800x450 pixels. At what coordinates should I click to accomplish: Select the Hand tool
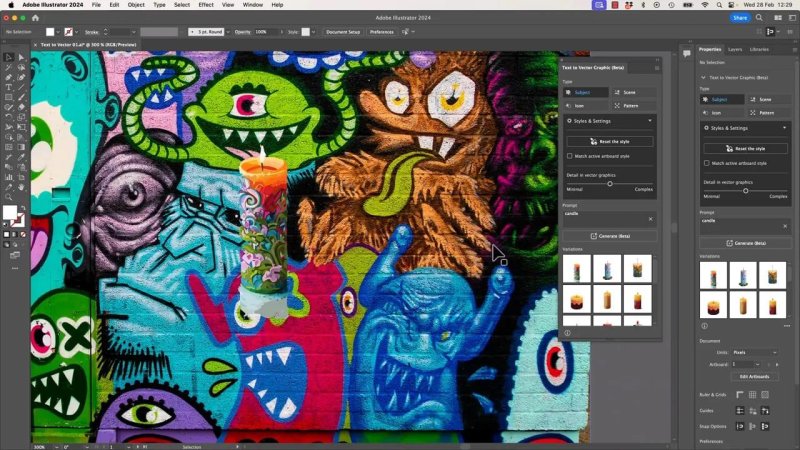(x=21, y=187)
